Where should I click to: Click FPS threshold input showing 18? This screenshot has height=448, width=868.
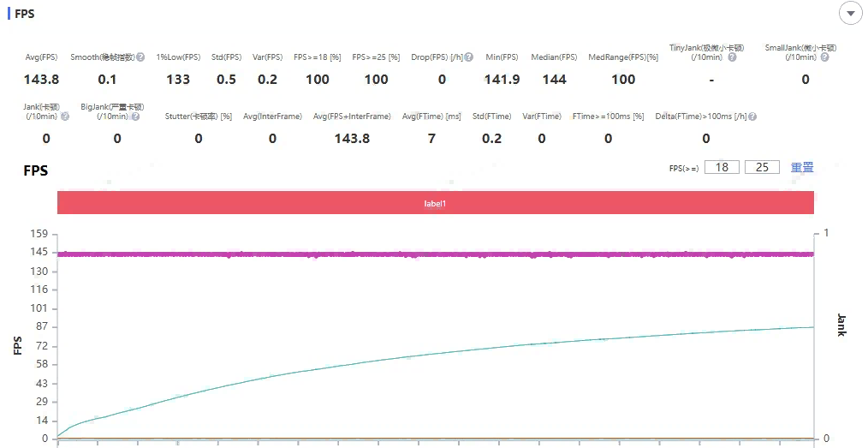click(722, 167)
